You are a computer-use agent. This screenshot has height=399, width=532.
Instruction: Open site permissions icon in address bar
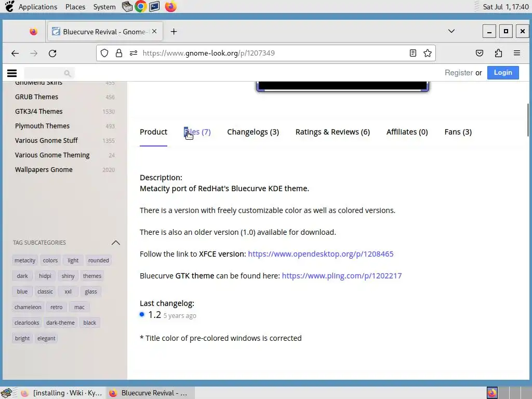(134, 53)
